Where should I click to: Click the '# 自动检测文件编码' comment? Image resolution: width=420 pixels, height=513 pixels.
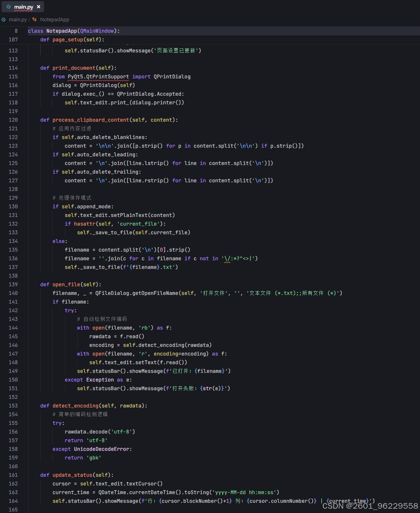102,319
